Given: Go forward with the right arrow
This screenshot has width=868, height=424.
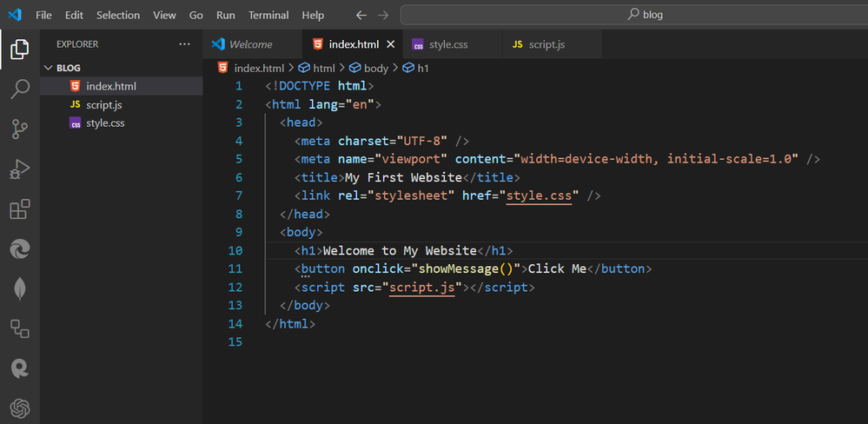Looking at the screenshot, I should tap(383, 16).
